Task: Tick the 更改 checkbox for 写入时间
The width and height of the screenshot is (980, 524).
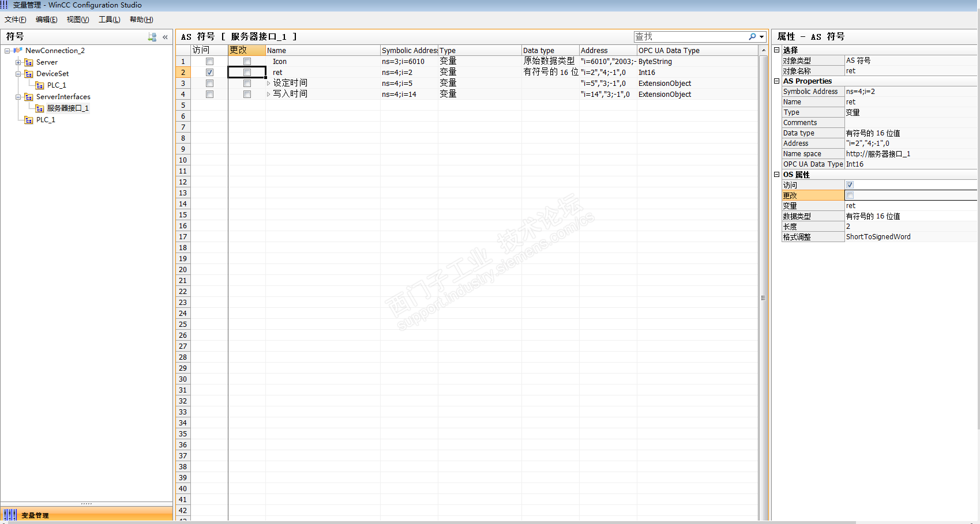Action: click(x=247, y=95)
